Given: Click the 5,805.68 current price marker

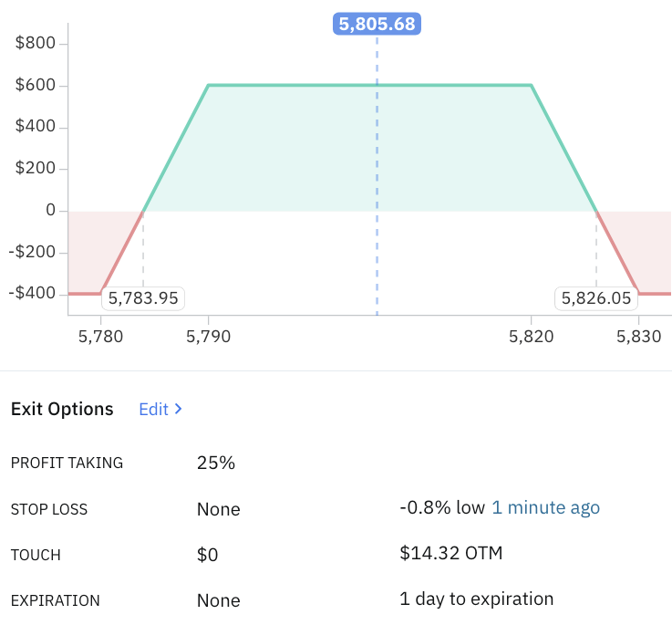Looking at the screenshot, I should point(377,25).
